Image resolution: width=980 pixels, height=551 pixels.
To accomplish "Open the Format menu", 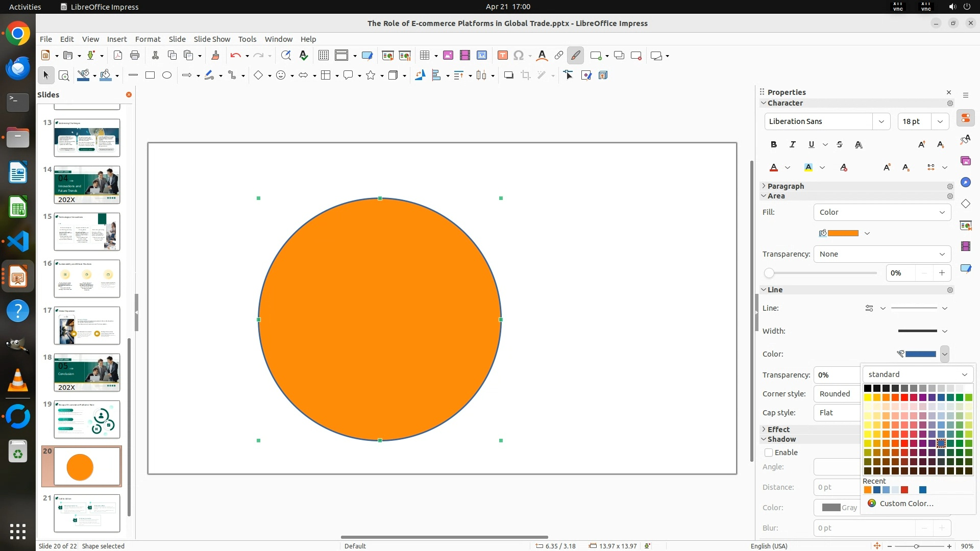I will point(148,39).
